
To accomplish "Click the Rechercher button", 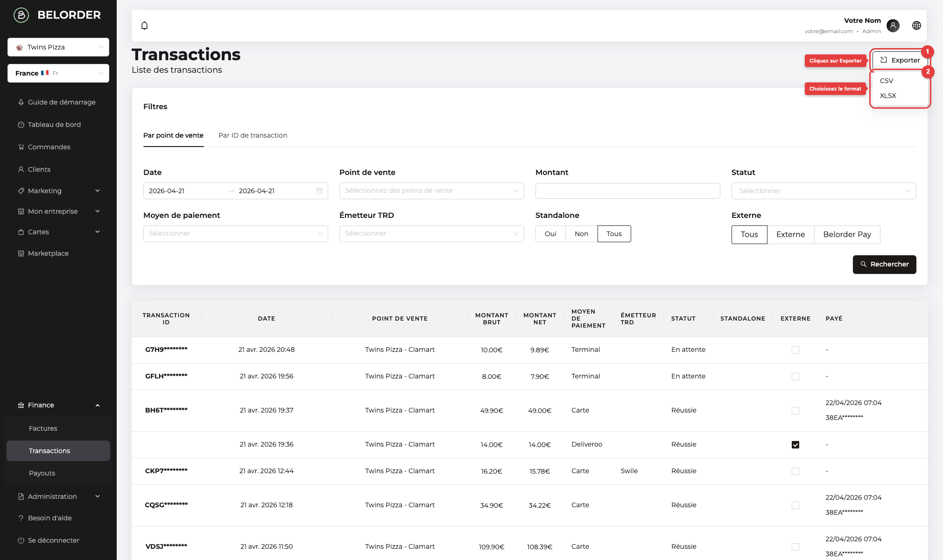I will point(884,265).
